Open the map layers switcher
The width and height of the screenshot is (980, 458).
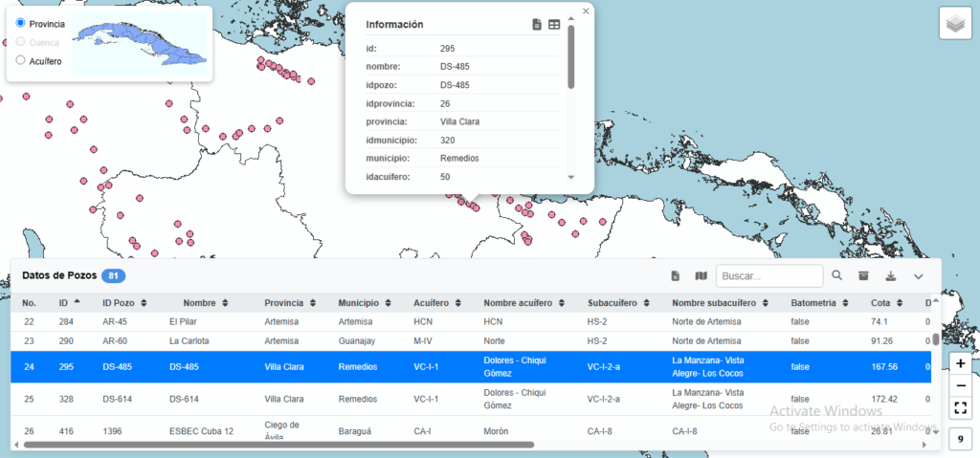click(955, 23)
